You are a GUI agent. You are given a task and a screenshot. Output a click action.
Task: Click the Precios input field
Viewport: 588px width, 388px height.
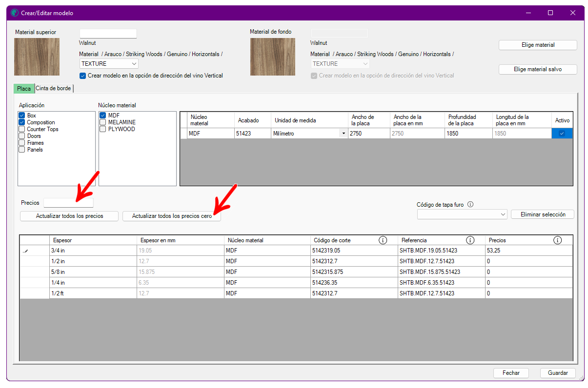[x=68, y=203]
